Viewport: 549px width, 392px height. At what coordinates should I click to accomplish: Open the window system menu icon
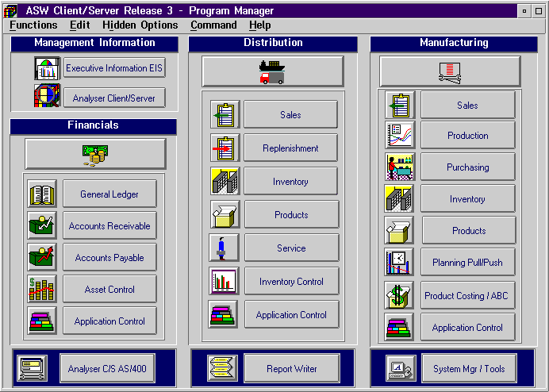click(x=11, y=10)
